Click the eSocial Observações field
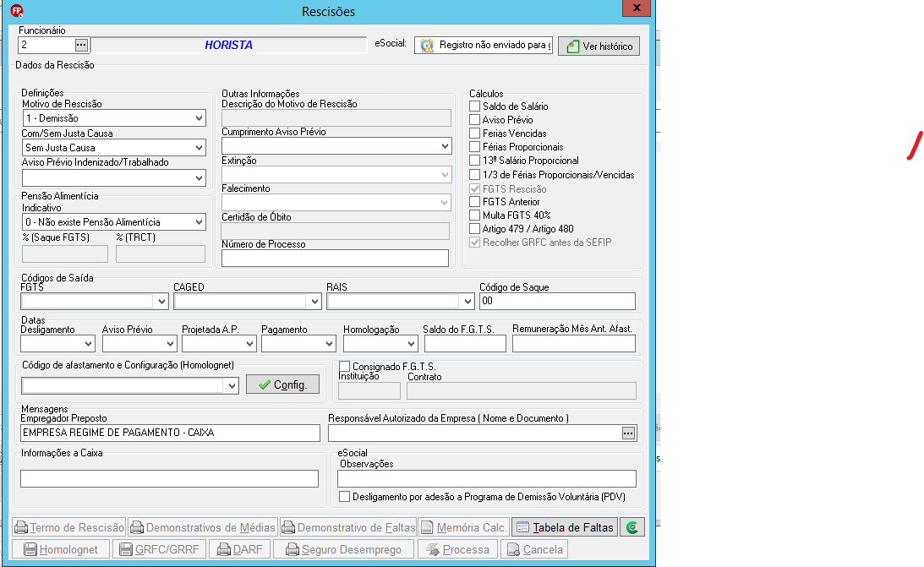This screenshot has height=567, width=924. (487, 478)
